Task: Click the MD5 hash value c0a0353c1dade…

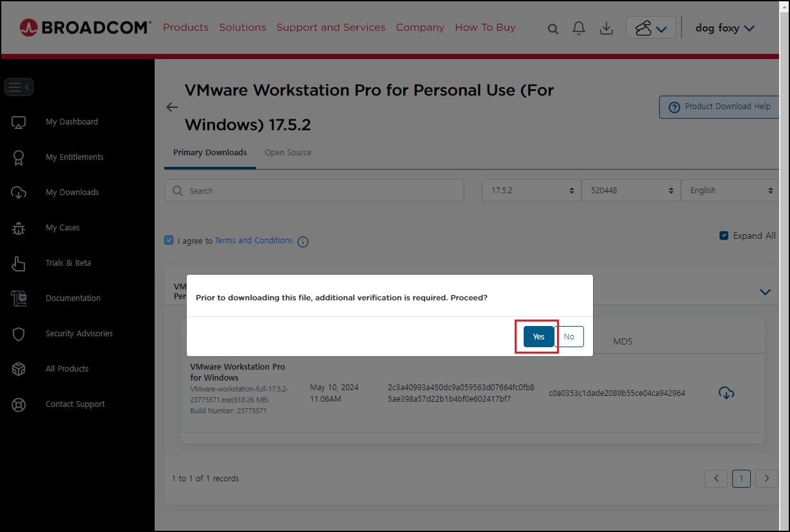Action: [617, 393]
